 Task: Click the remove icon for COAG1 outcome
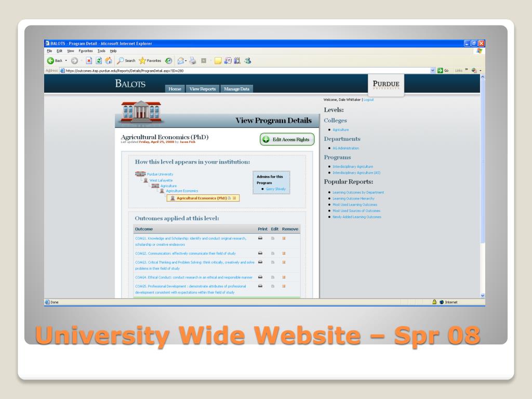tap(284, 238)
